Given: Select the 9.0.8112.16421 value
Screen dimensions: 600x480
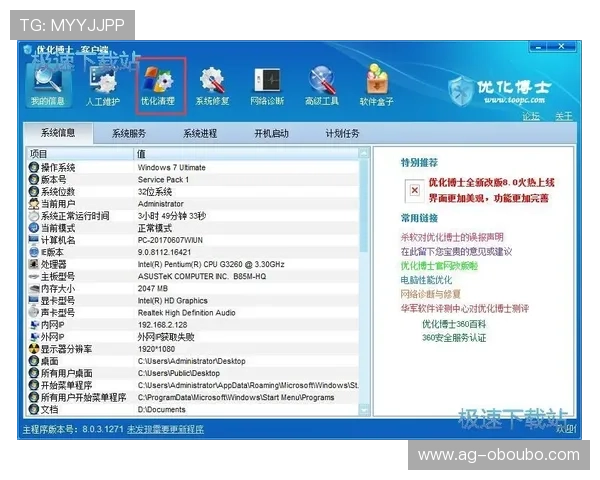Looking at the screenshot, I should coord(164,252).
